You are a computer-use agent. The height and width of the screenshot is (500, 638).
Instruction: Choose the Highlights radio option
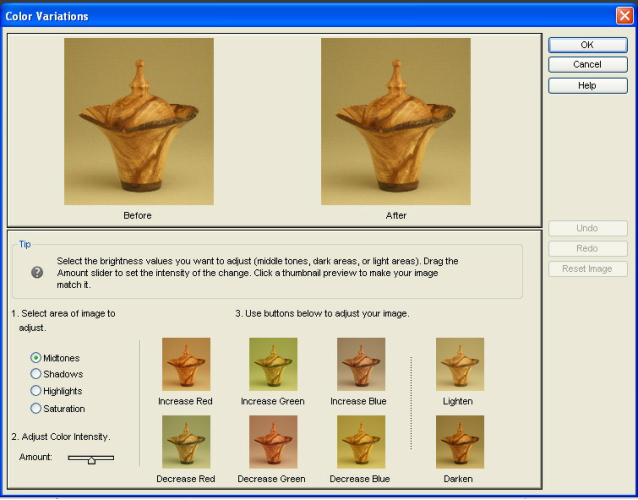tap(37, 391)
